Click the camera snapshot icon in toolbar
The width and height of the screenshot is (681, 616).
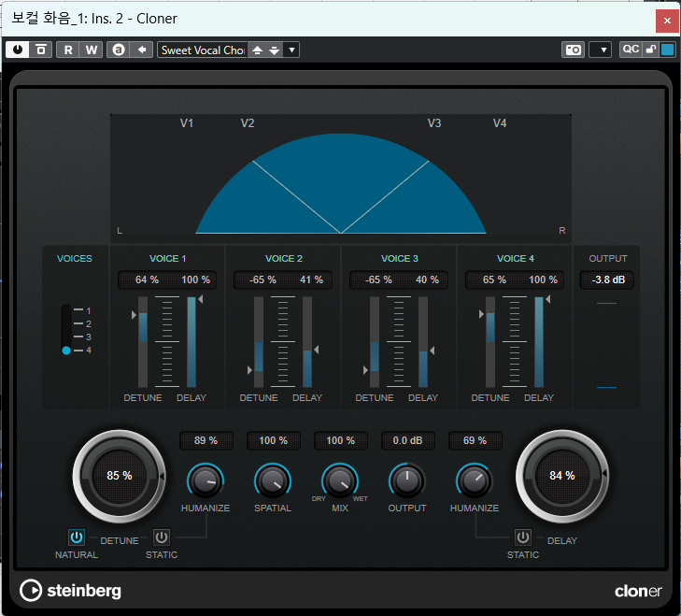tap(573, 50)
